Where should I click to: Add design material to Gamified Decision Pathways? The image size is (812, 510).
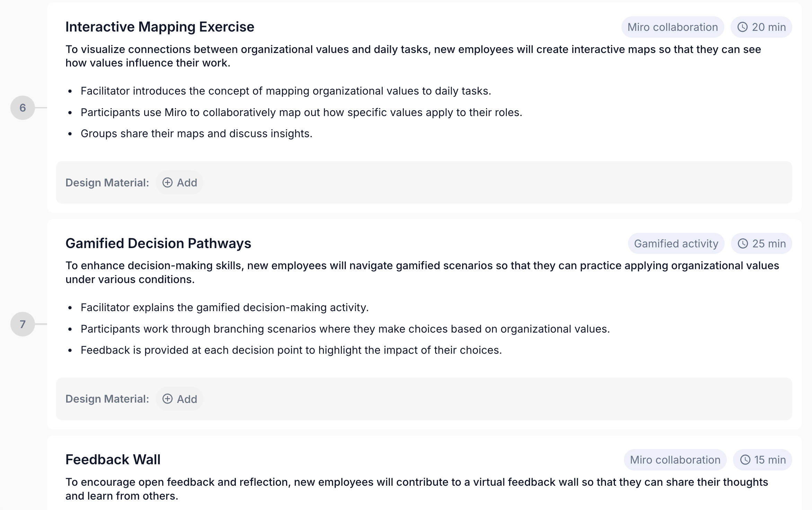(x=179, y=399)
